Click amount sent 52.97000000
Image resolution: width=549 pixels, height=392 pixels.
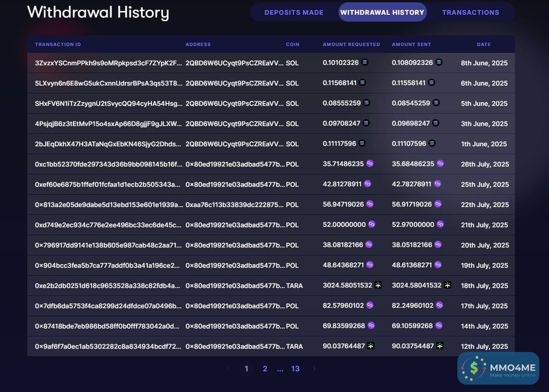(413, 225)
